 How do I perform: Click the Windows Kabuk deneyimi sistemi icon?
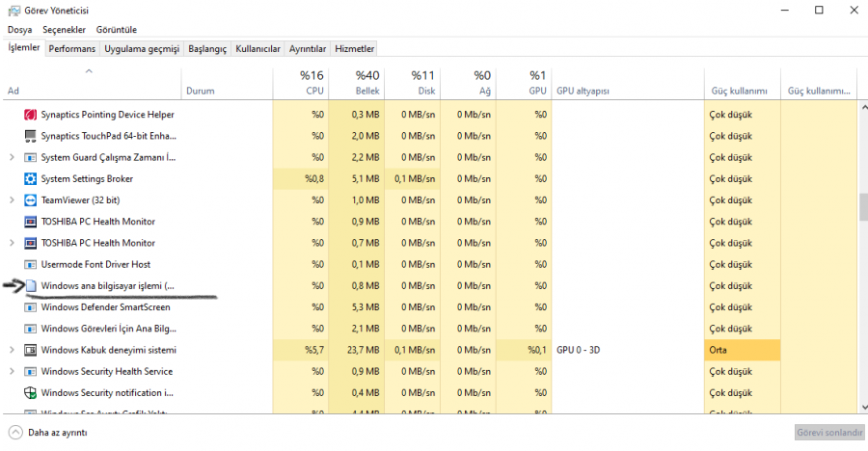point(31,350)
